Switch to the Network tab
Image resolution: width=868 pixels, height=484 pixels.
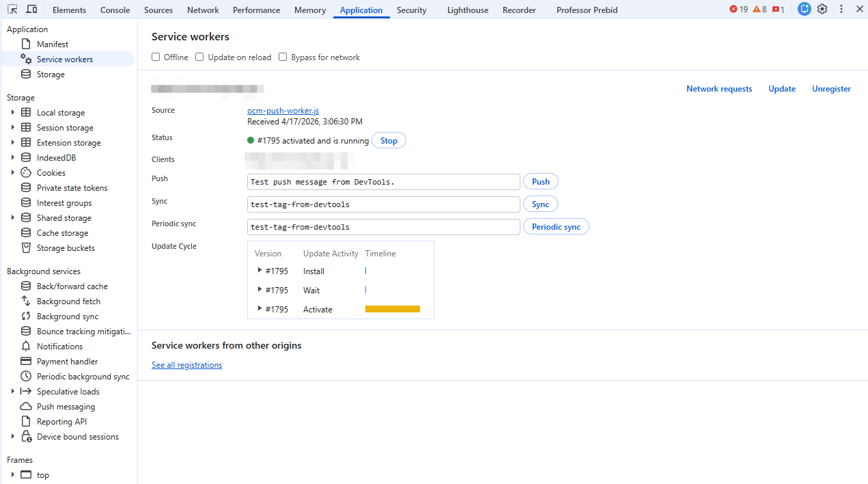[203, 9]
